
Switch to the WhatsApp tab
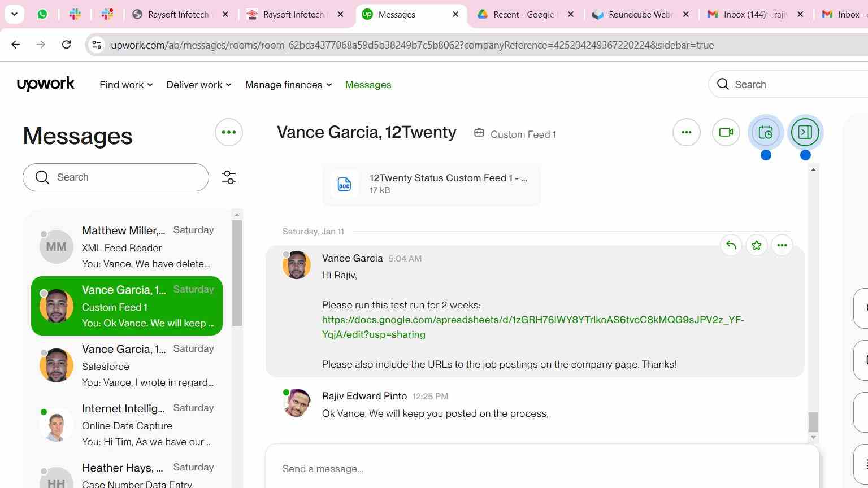42,14
